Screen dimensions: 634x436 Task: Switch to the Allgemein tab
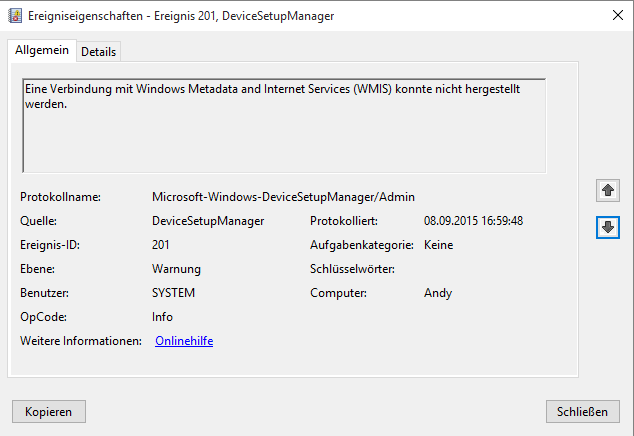point(39,51)
